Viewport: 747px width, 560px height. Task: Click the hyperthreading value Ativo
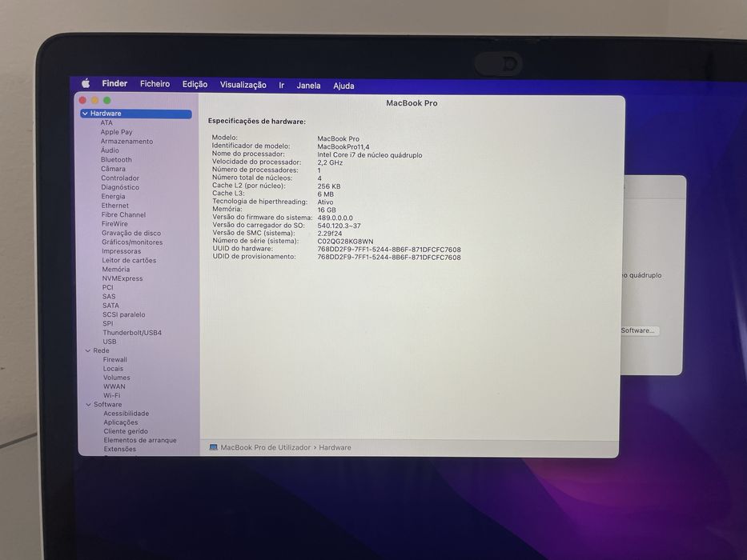point(325,202)
